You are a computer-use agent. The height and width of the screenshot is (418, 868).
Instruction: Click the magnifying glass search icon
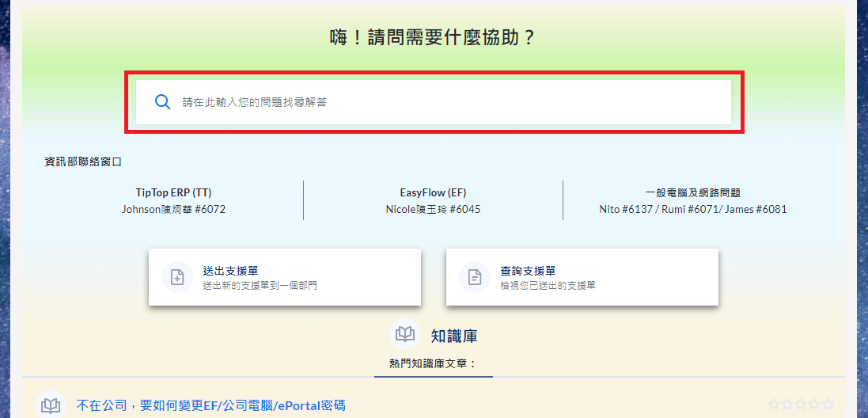[162, 102]
